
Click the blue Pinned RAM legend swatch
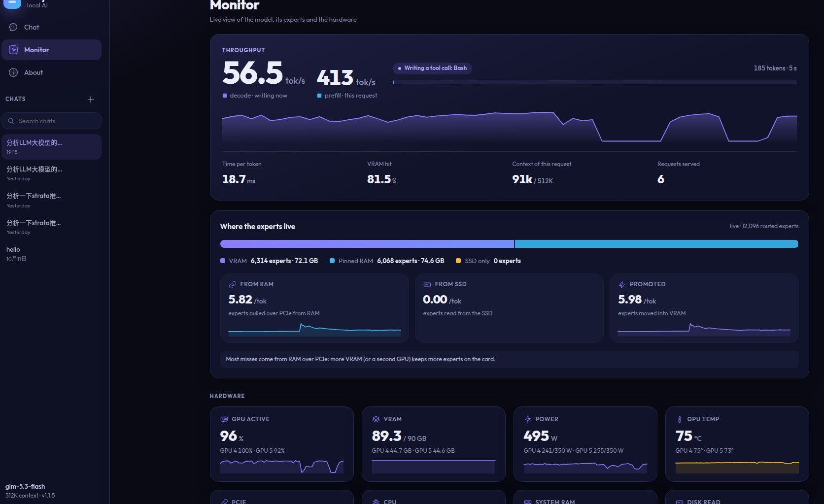tap(332, 261)
